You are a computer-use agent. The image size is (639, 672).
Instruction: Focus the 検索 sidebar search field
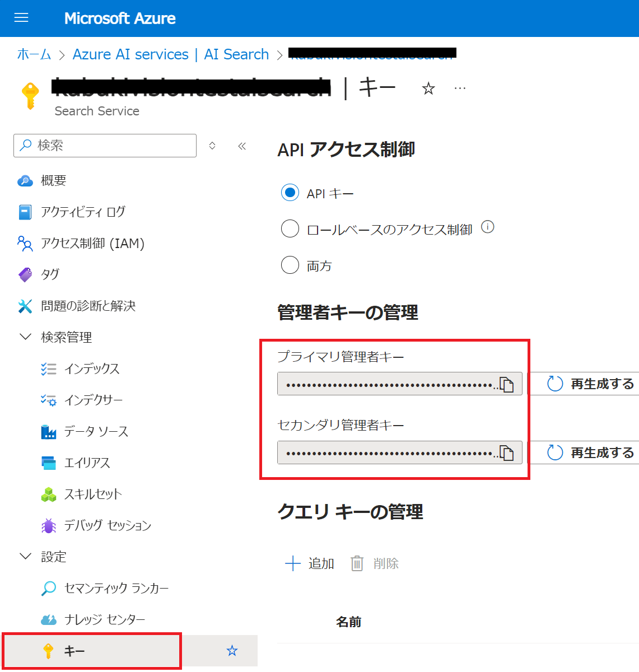(x=105, y=146)
